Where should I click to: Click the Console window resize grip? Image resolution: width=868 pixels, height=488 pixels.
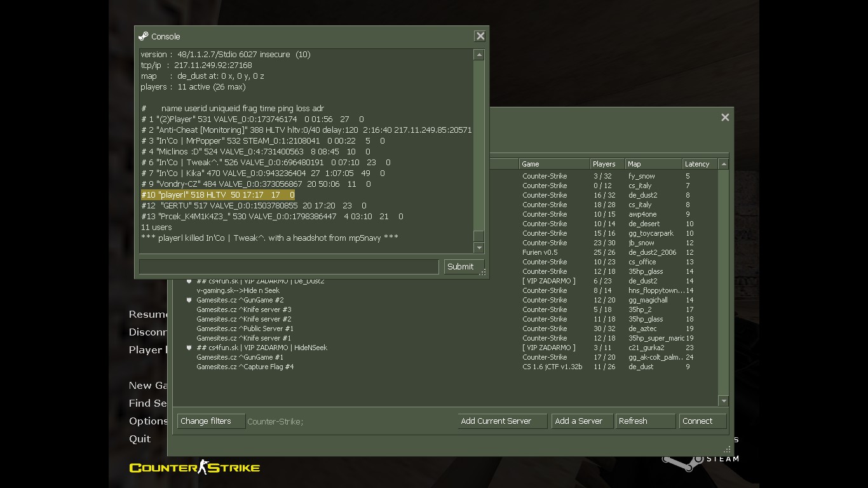pyautogui.click(x=483, y=273)
